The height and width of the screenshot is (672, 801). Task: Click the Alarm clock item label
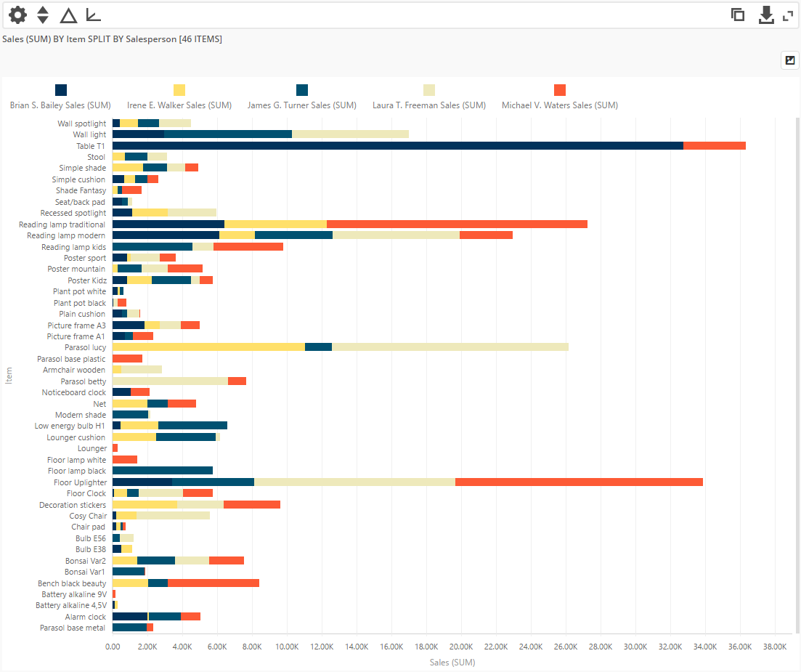coord(87,616)
